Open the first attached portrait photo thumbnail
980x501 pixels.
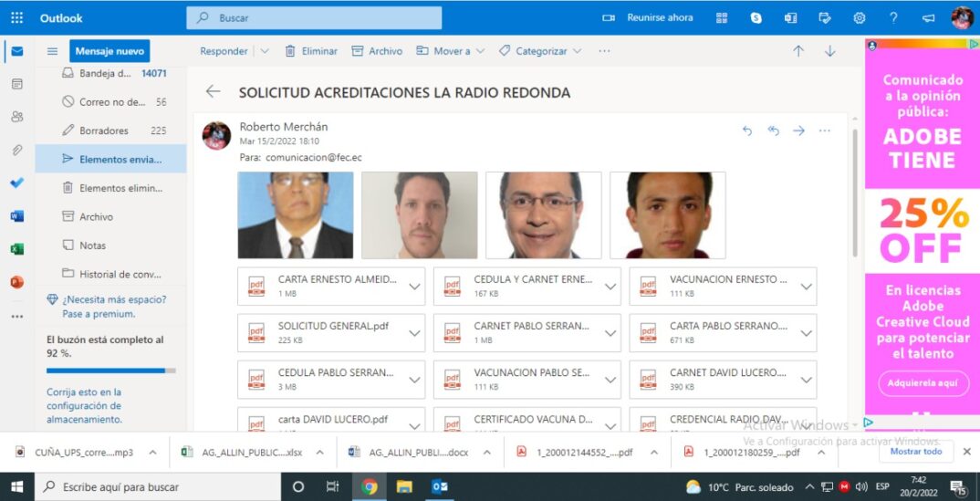coord(296,215)
